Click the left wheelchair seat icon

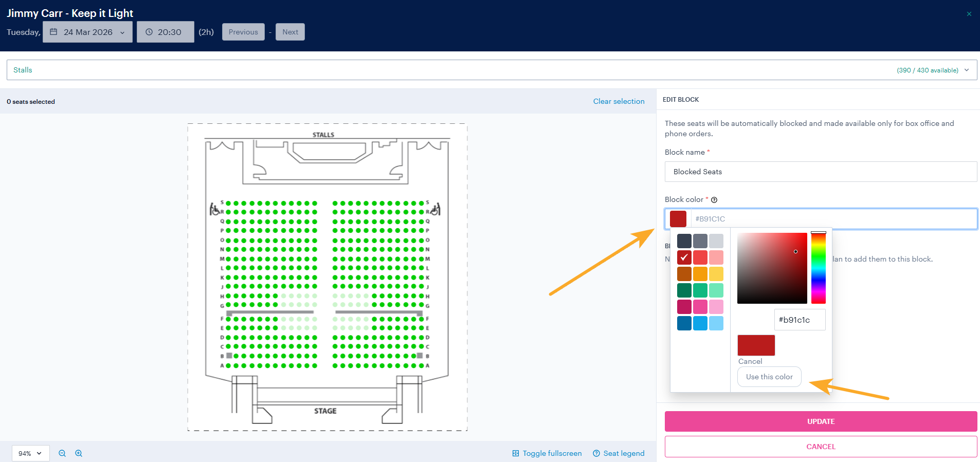(215, 209)
